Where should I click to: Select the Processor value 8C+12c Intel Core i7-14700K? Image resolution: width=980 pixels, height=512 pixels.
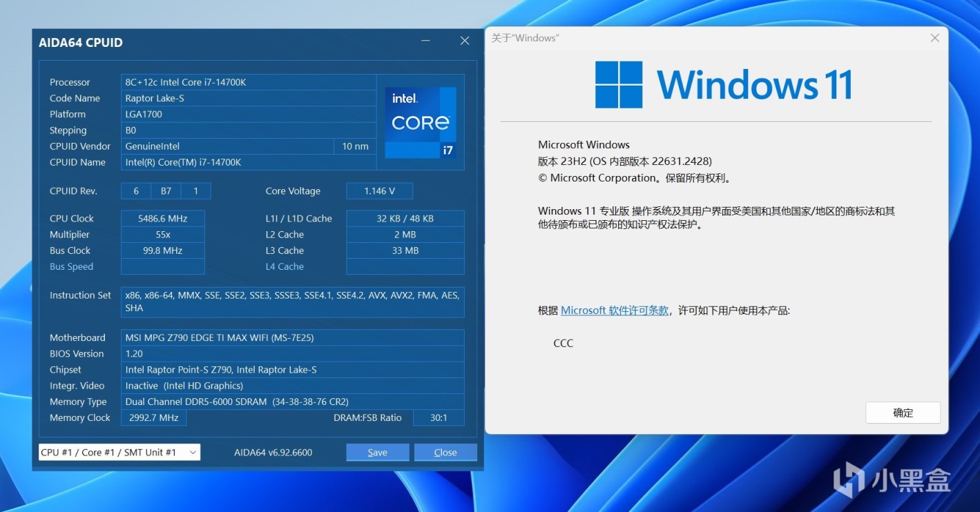pos(249,82)
